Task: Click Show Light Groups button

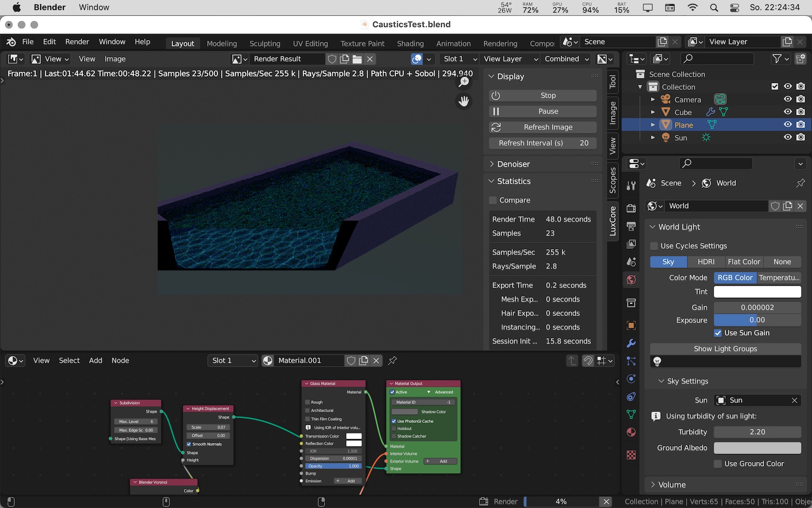Action: [725, 349]
